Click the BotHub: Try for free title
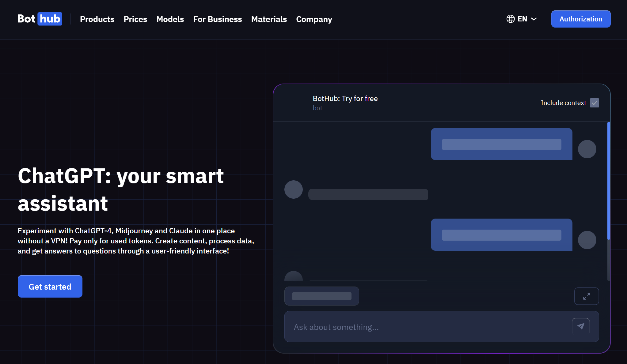Image resolution: width=627 pixels, height=364 pixels. point(345,99)
